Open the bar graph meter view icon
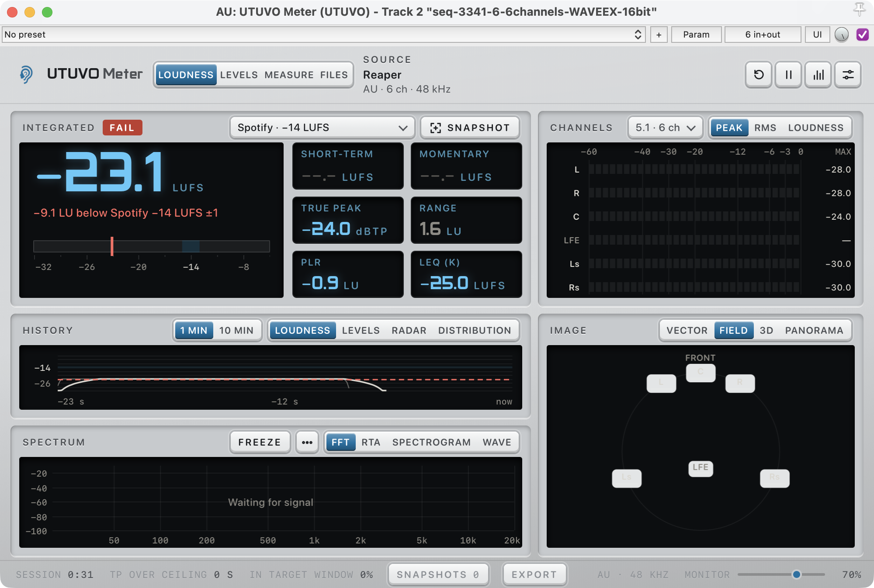Viewport: 874px width, 588px height. [818, 75]
